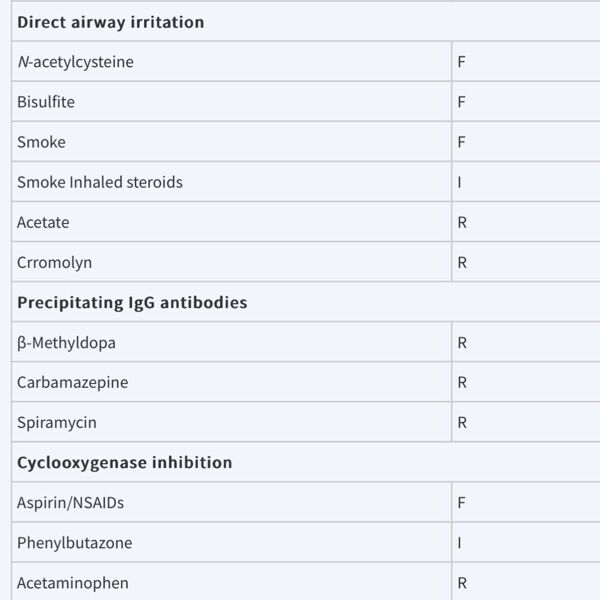Select the N-acetylcysteine table cell

pyautogui.click(x=75, y=62)
